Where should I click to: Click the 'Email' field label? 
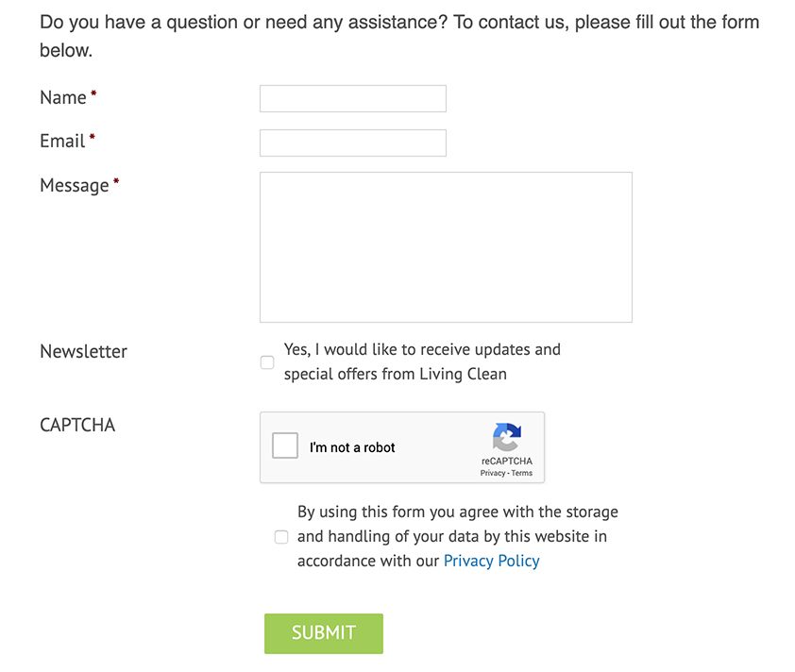tap(59, 141)
